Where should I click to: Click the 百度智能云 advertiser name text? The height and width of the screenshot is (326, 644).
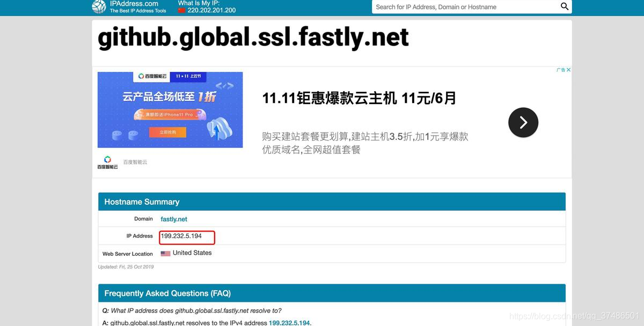(x=135, y=162)
